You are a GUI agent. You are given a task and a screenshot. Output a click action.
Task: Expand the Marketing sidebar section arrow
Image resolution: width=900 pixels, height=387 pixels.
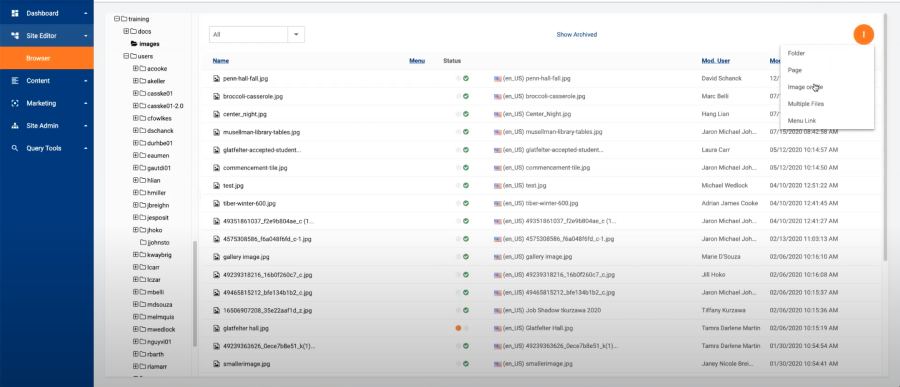point(85,103)
